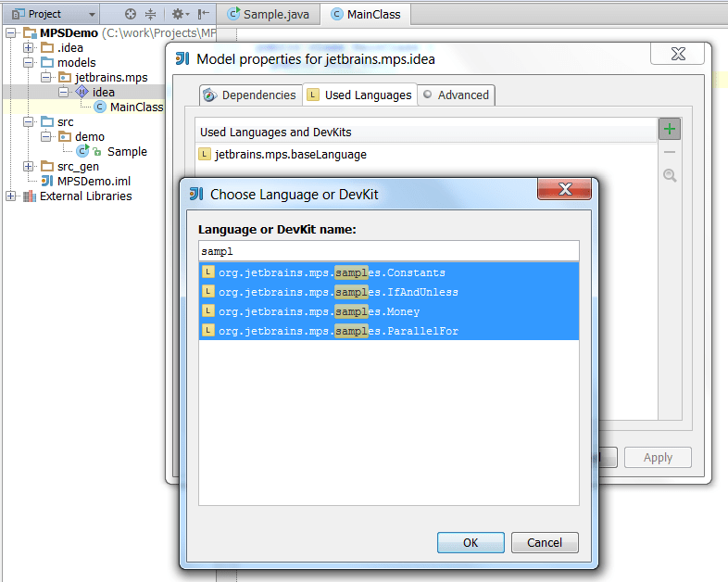728x582 pixels.
Task: Click the MPSDemo.iml file icon
Action: coord(47,181)
